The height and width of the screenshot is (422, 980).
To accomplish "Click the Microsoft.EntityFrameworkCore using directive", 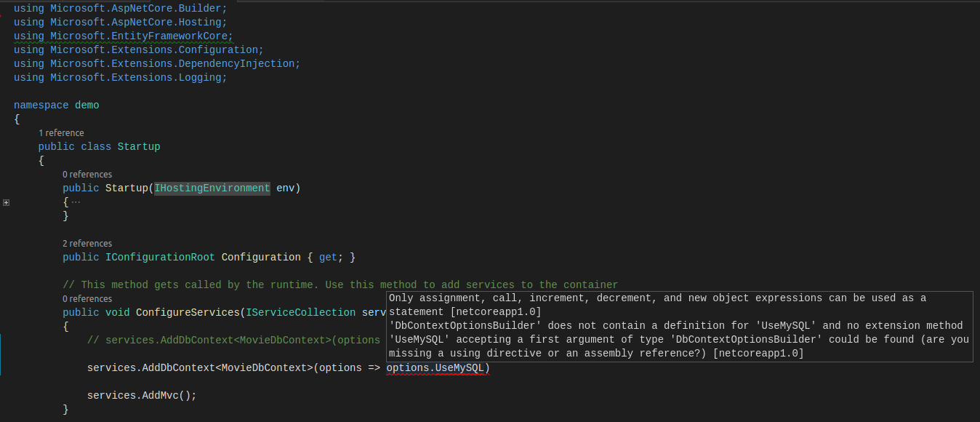I will point(124,36).
